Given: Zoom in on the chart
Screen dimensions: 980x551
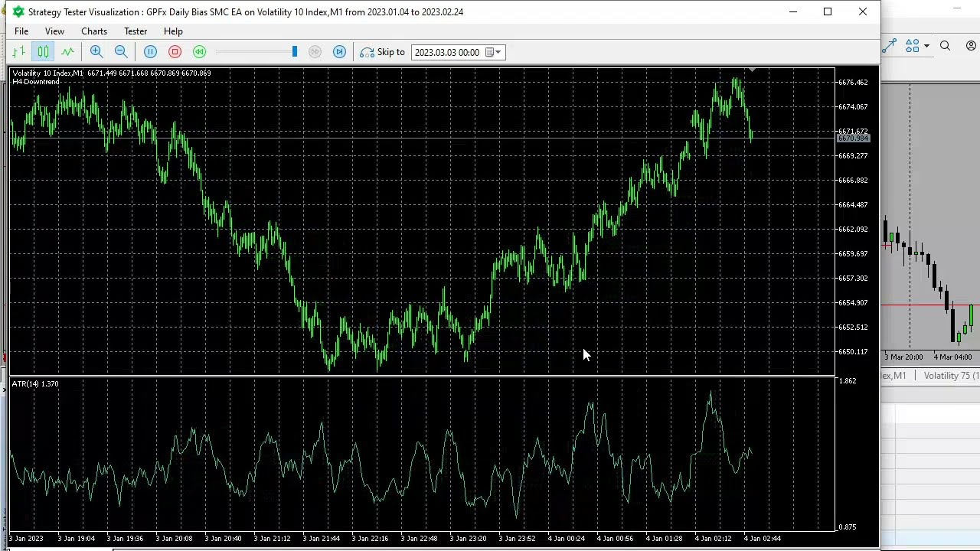Looking at the screenshot, I should pos(96,52).
